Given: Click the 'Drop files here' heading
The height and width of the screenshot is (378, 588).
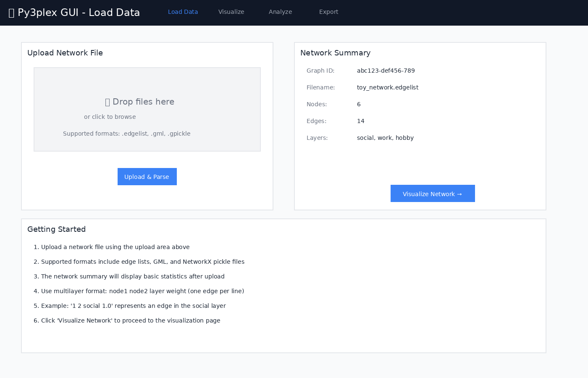Looking at the screenshot, I should (143, 102).
